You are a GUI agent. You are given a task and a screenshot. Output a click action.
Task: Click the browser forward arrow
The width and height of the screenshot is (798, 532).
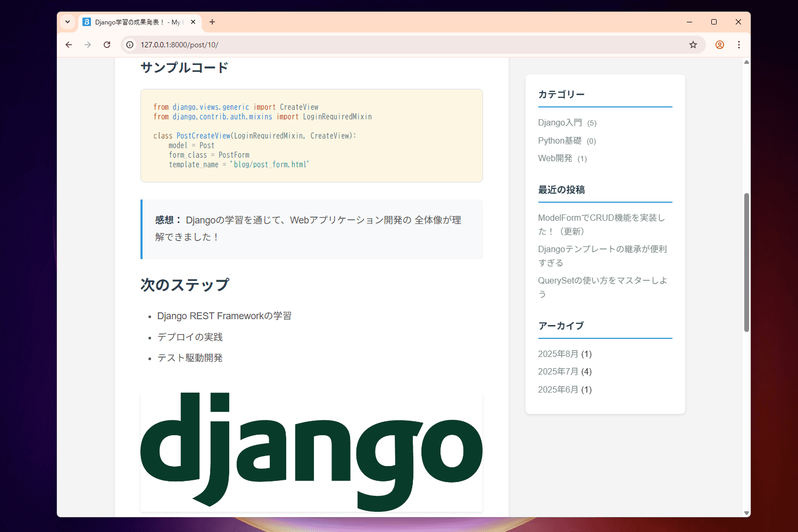pos(88,45)
